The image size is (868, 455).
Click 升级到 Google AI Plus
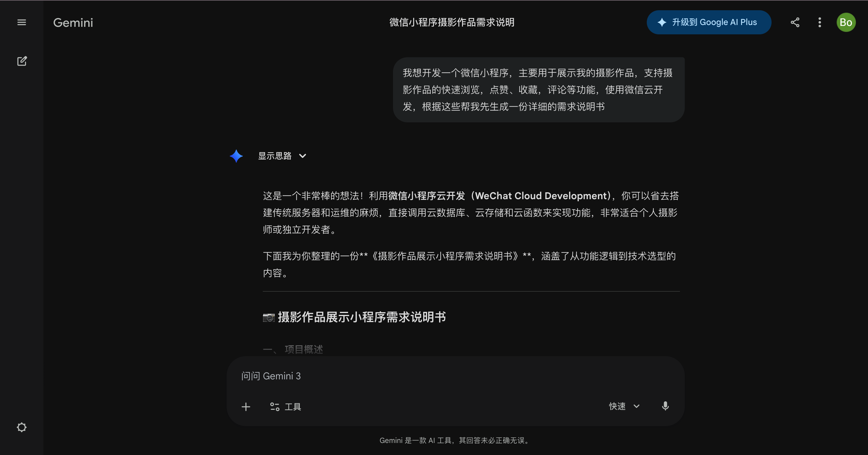click(709, 22)
